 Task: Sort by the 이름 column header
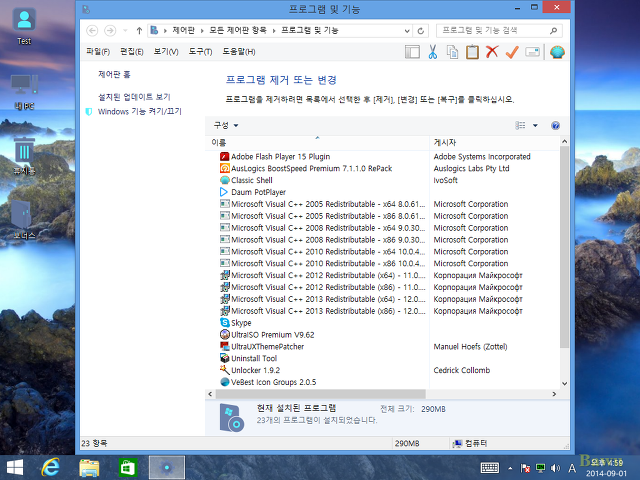pos(317,142)
